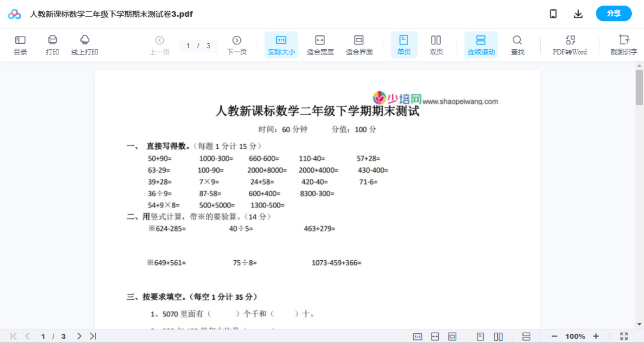Go to 下一页 next page

coord(237,45)
